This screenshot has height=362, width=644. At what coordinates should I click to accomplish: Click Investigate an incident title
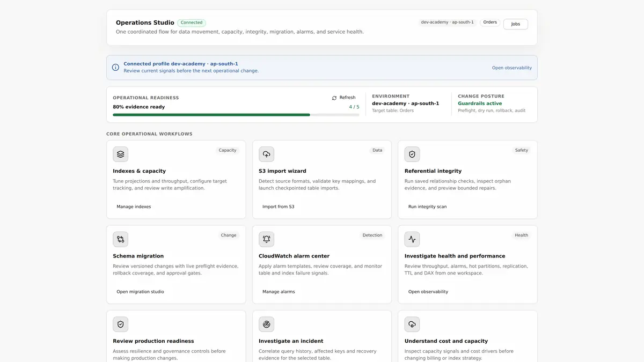[x=291, y=341]
